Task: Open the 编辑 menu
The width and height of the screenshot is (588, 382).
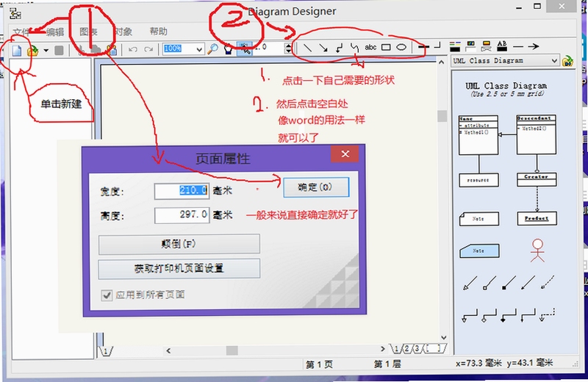Action: (55, 32)
